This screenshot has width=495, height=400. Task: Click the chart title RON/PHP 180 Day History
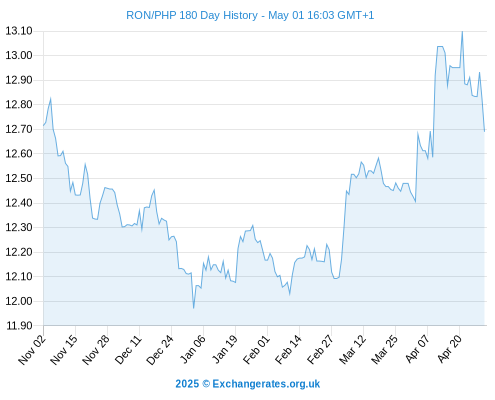tap(192, 15)
